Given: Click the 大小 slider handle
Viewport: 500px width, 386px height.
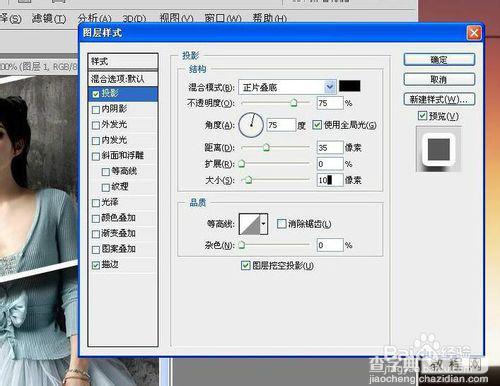Looking at the screenshot, I should (248, 180).
